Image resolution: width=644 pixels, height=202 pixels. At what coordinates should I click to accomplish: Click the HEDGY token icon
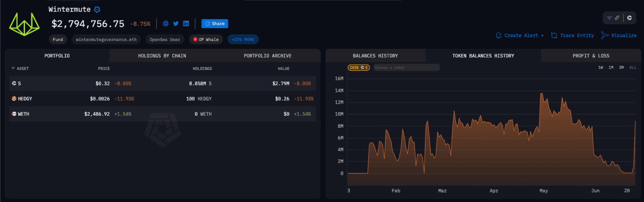(14, 98)
